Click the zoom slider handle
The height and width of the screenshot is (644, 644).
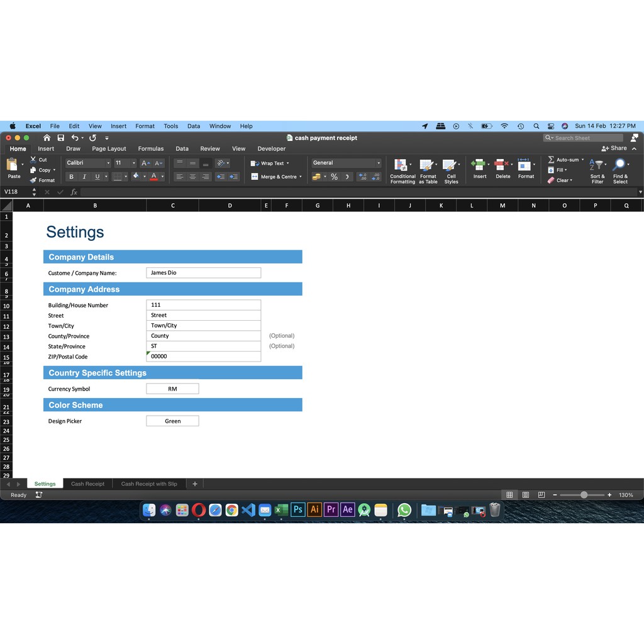click(x=584, y=495)
